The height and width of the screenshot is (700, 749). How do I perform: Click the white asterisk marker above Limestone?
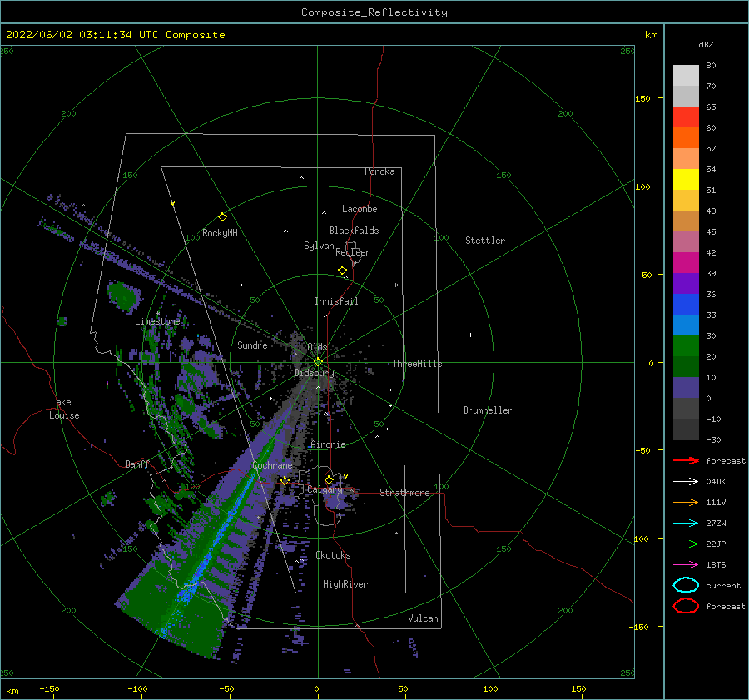coord(157,314)
